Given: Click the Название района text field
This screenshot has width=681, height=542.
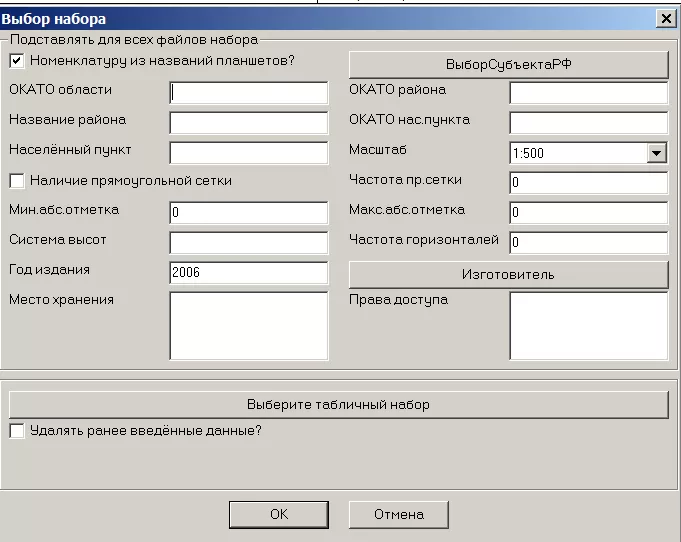Looking at the screenshot, I should 248,123.
